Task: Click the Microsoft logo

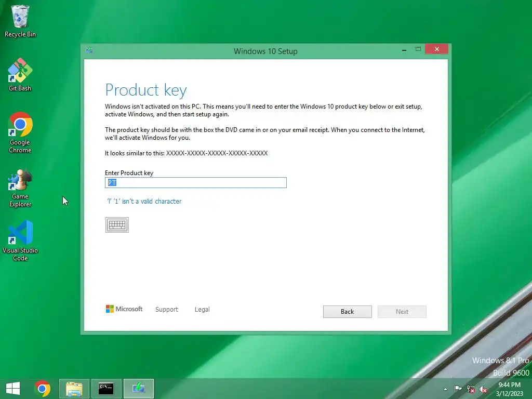Action: [124, 309]
